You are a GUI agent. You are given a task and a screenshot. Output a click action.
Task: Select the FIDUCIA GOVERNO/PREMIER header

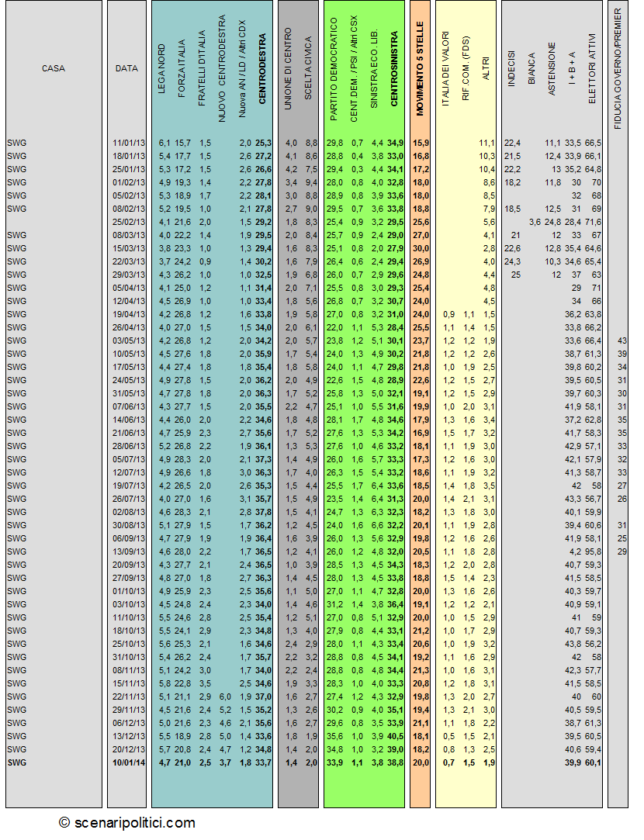point(618,68)
